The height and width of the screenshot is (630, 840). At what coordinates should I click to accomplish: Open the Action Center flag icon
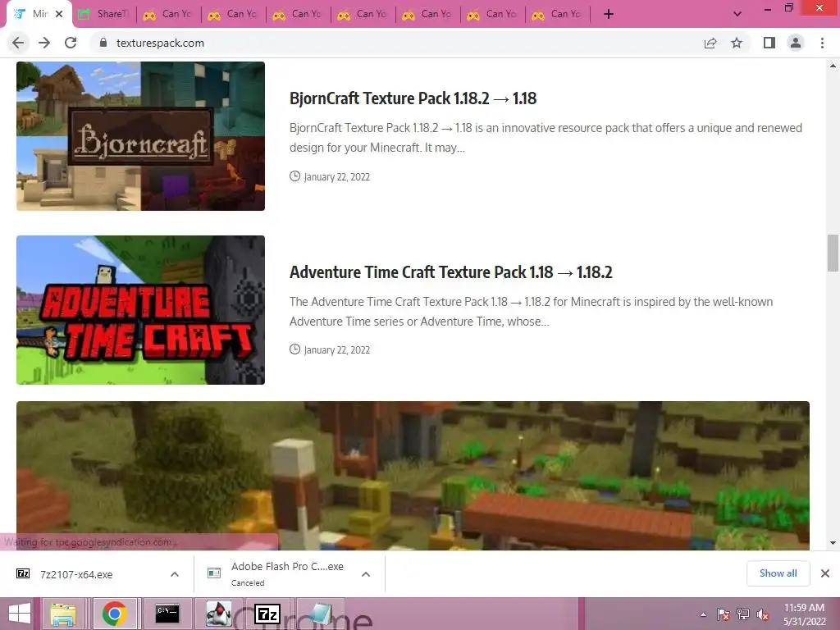723,615
